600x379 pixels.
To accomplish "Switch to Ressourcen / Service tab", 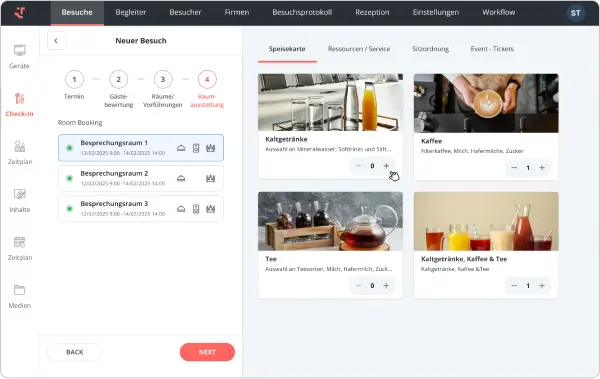I will click(x=359, y=49).
